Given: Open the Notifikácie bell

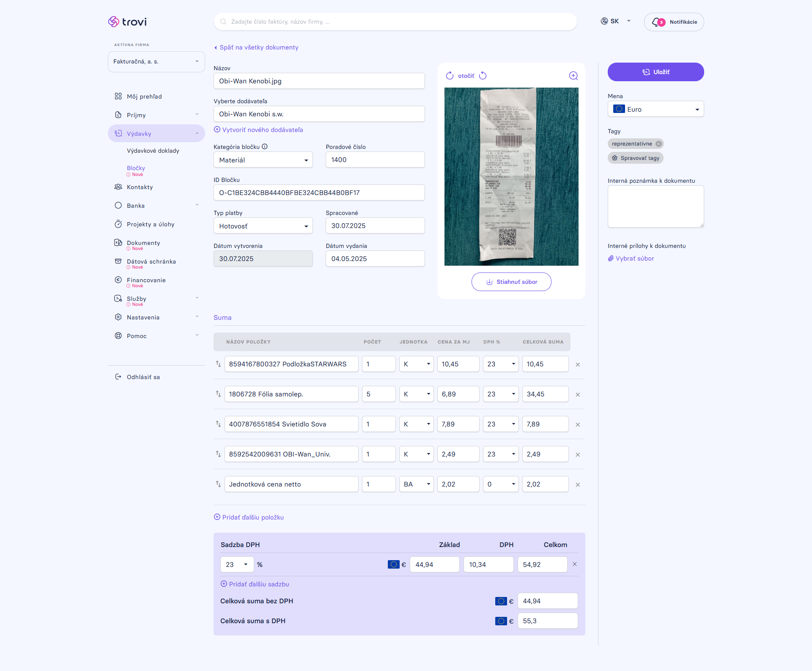Looking at the screenshot, I should [674, 22].
